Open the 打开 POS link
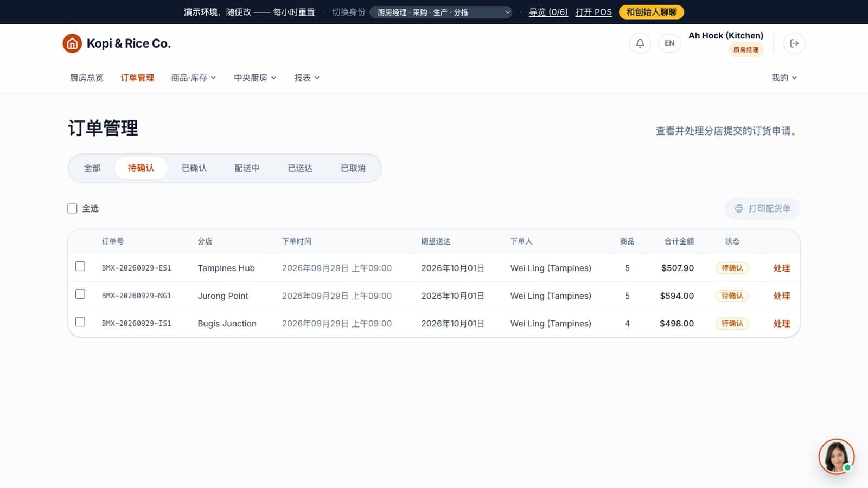868x488 pixels. (593, 12)
